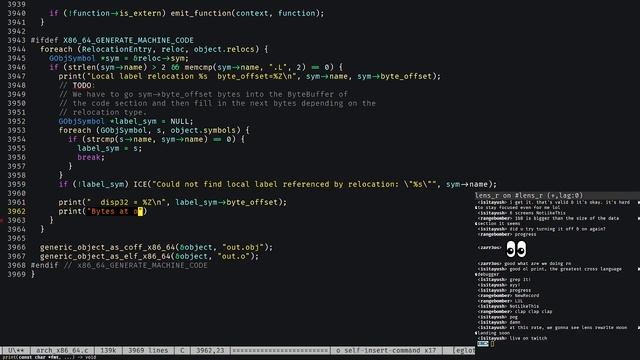Click the 'TODO:' comment on line 3948

coord(84,85)
